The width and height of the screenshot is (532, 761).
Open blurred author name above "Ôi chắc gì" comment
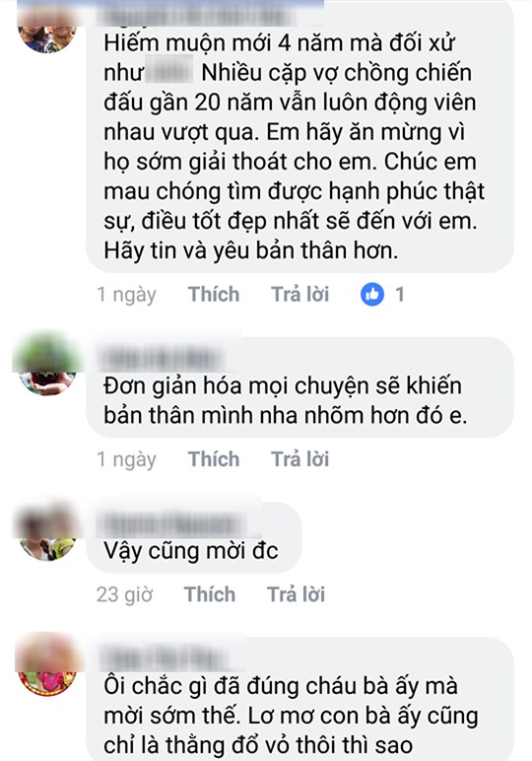164,659
